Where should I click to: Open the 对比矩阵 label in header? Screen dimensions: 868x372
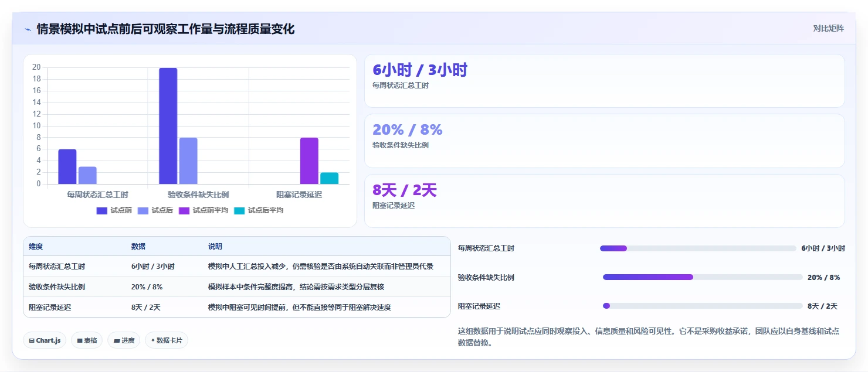tap(829, 29)
